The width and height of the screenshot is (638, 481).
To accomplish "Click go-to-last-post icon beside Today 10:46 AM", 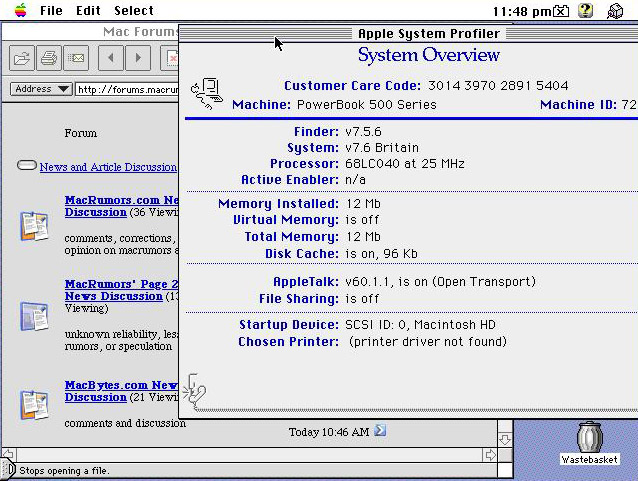I will (x=380, y=430).
